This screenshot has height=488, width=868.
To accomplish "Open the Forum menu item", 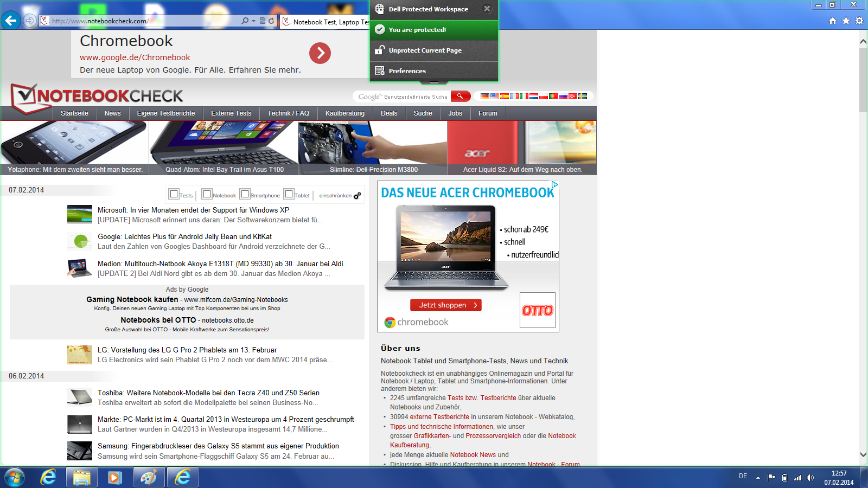I will coord(488,113).
